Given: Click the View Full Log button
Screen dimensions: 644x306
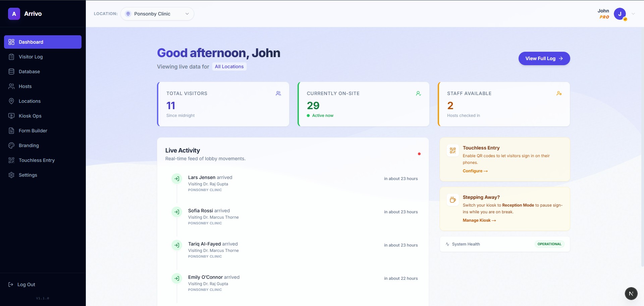Looking at the screenshot, I should click(x=544, y=58).
